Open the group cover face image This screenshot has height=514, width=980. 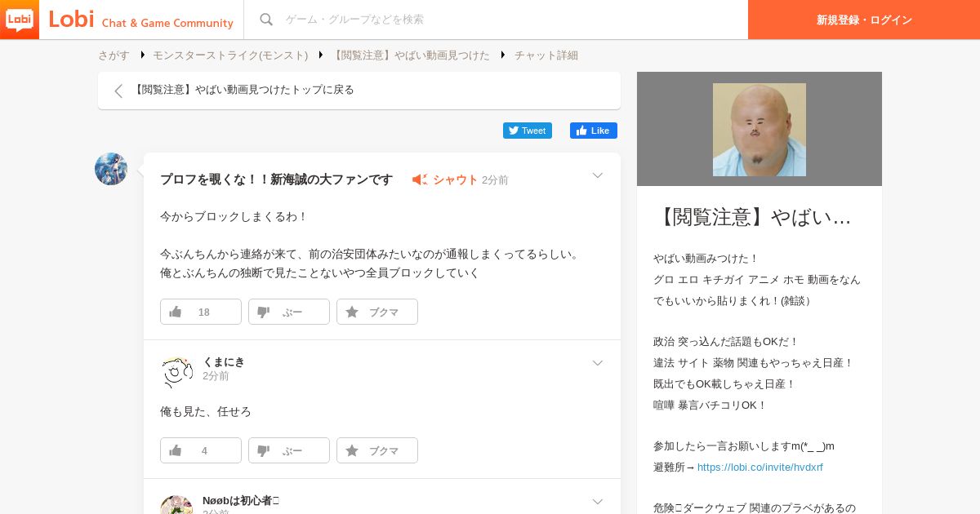coord(759,130)
